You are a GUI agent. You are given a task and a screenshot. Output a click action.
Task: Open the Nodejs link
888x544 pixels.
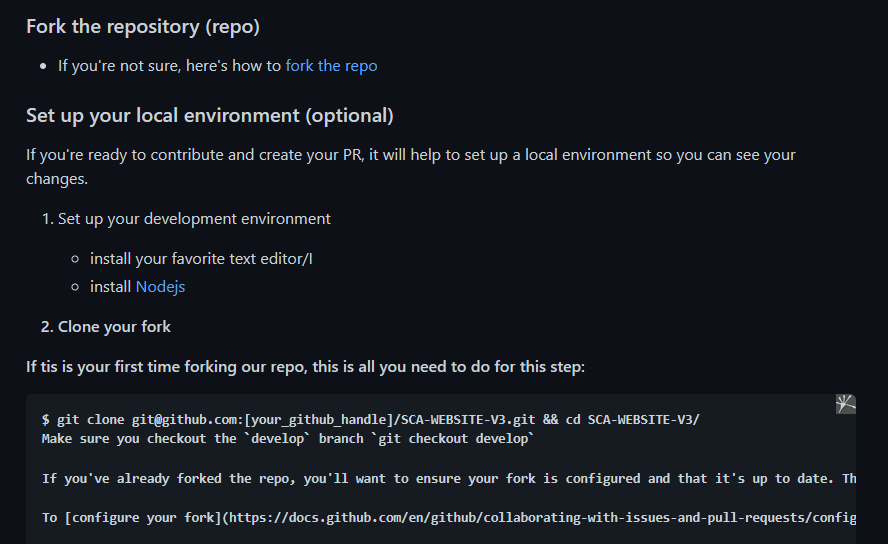160,287
